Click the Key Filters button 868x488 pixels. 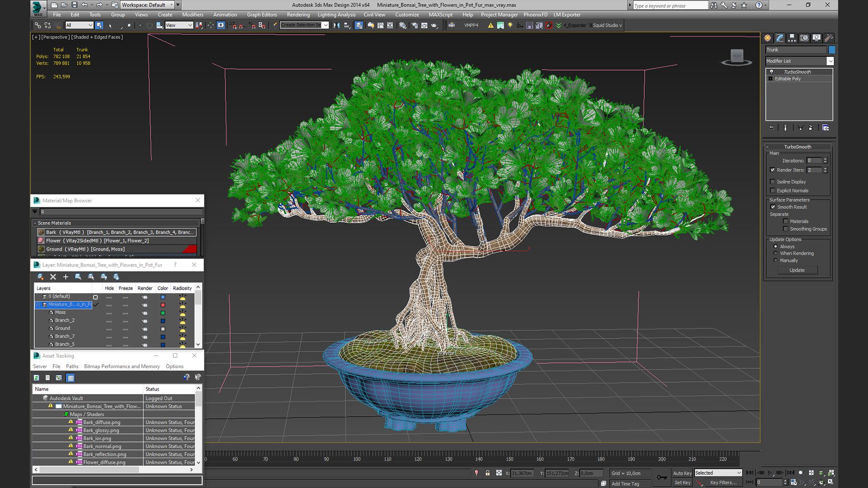[x=723, y=483]
